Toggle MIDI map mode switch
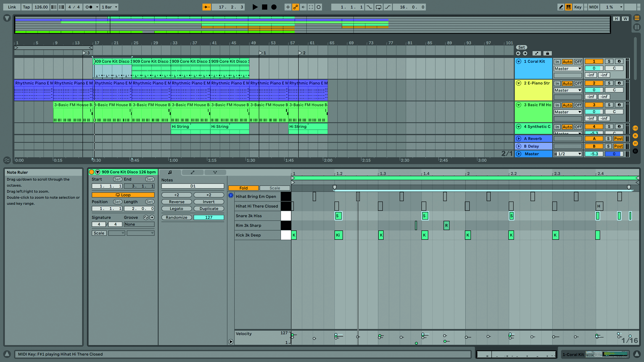 click(593, 7)
